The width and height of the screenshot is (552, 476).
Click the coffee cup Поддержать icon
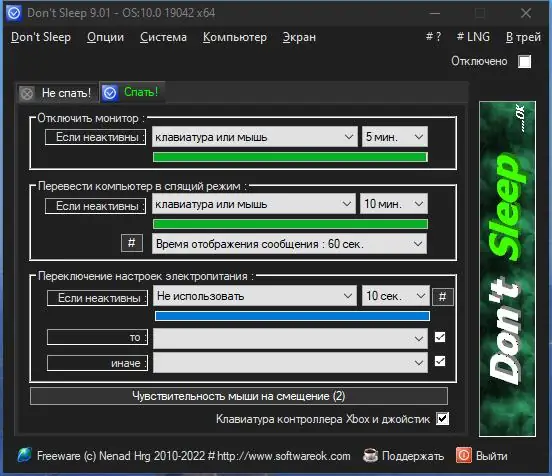[x=370, y=455]
